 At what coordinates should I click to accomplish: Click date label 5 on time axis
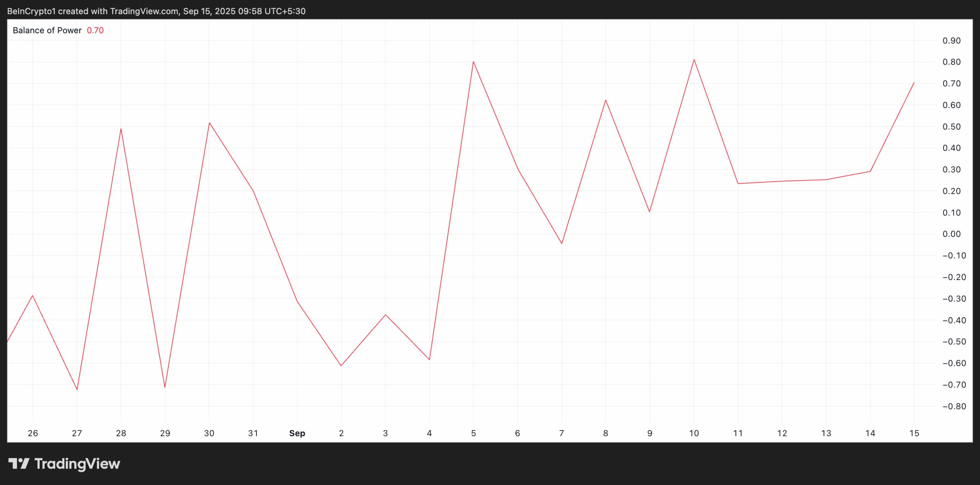(x=474, y=433)
